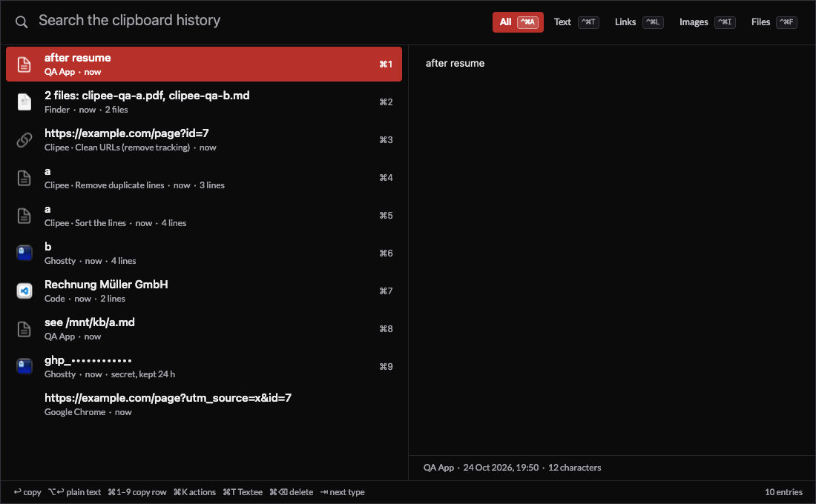Image resolution: width=816 pixels, height=504 pixels.
Task: Click the ⌘5 shortcut badge
Action: (x=386, y=216)
